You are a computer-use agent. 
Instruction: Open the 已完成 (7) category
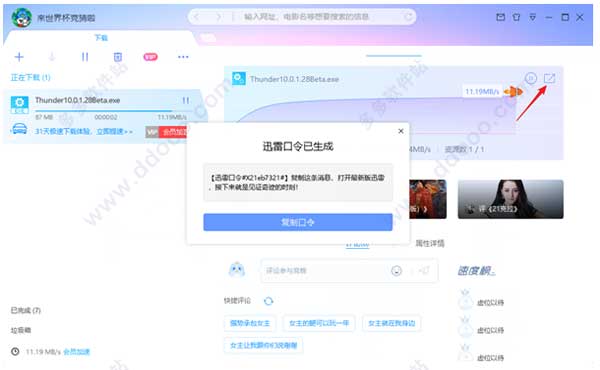[26, 310]
